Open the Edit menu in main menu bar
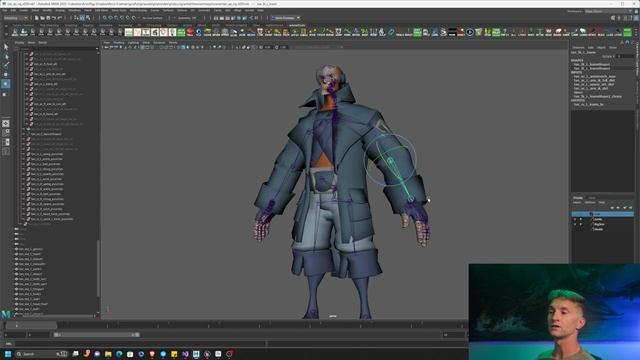 click(13, 10)
